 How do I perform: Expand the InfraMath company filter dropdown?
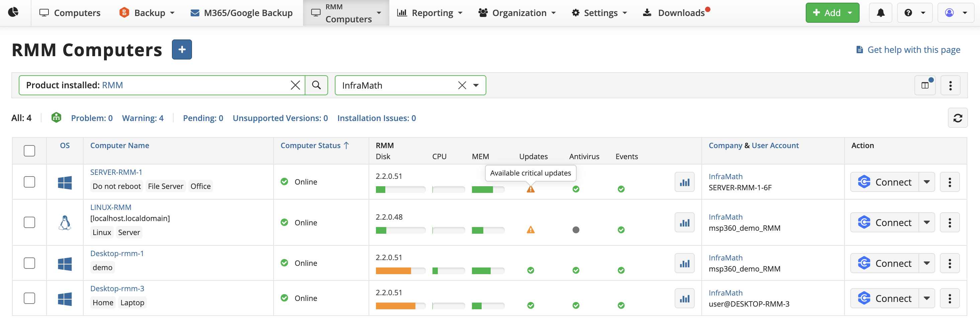[476, 85]
